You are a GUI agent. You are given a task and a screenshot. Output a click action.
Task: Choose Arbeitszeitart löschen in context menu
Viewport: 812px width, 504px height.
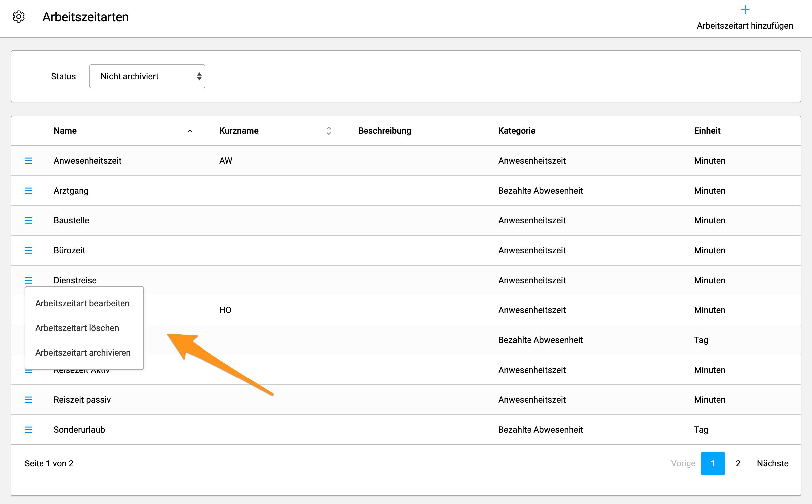[77, 328]
